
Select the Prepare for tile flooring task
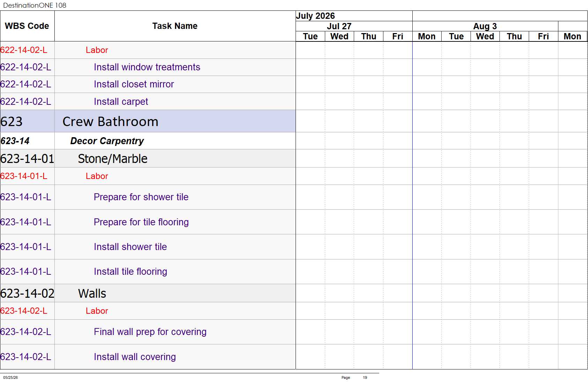pyautogui.click(x=148, y=222)
